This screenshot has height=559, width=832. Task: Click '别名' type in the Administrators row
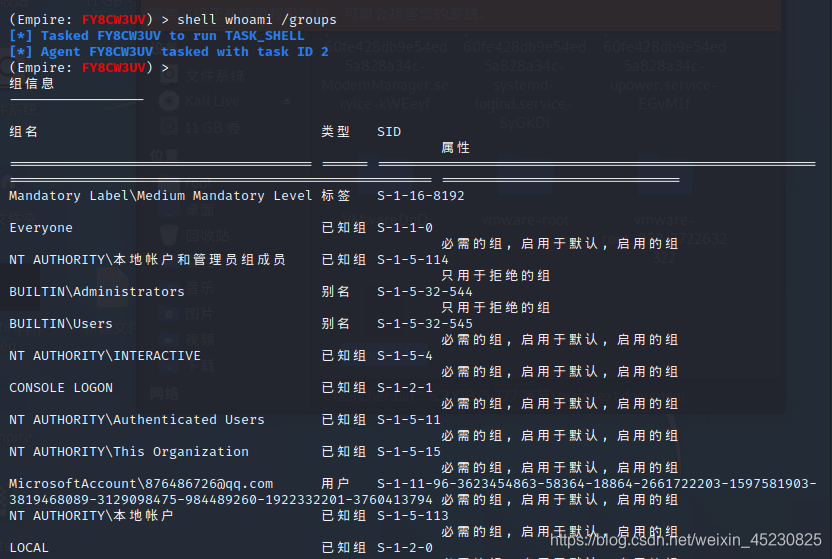click(x=335, y=292)
